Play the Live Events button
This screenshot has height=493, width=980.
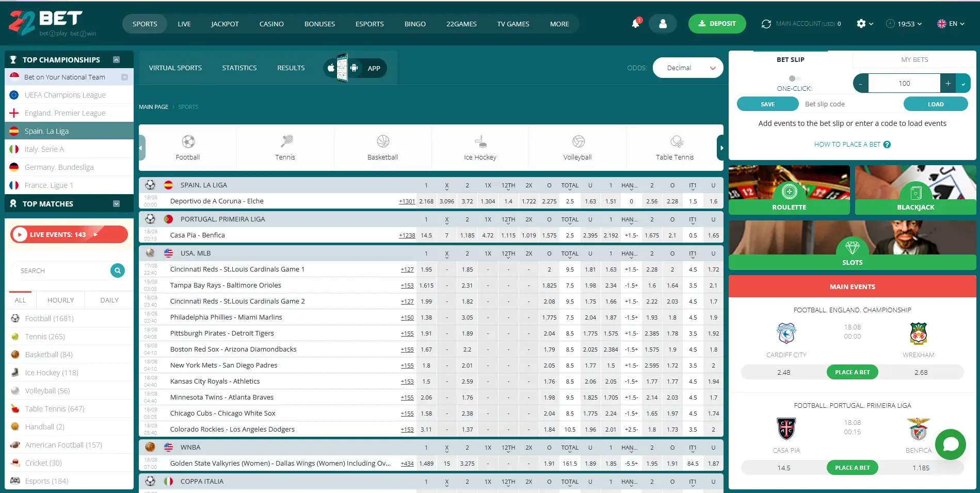(x=69, y=234)
